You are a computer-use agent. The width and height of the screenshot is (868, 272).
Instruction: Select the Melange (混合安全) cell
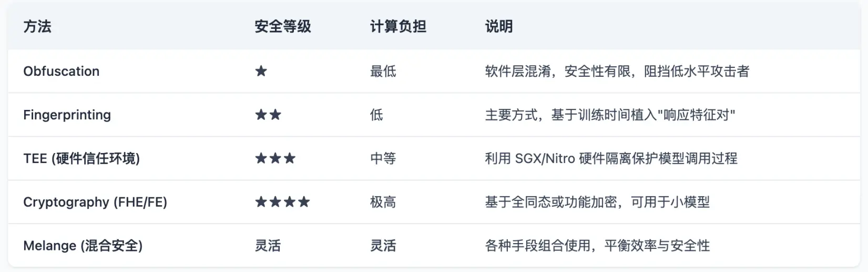click(83, 246)
